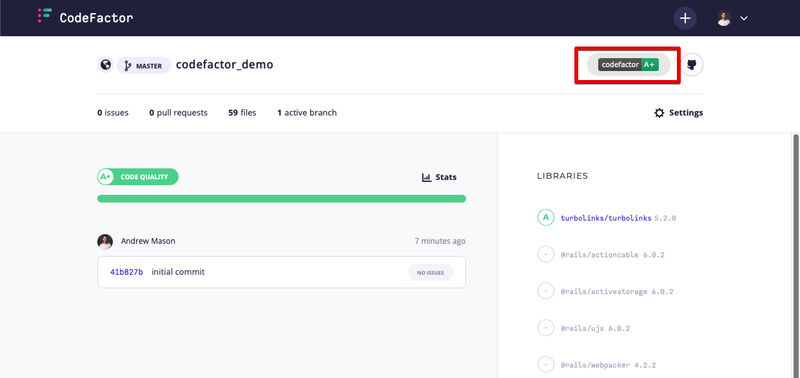
Task: Open the CodeFactor home text link
Action: [96, 18]
